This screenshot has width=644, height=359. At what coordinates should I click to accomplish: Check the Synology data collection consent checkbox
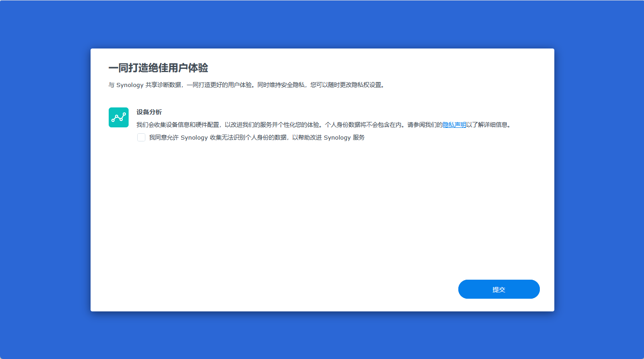[141, 137]
